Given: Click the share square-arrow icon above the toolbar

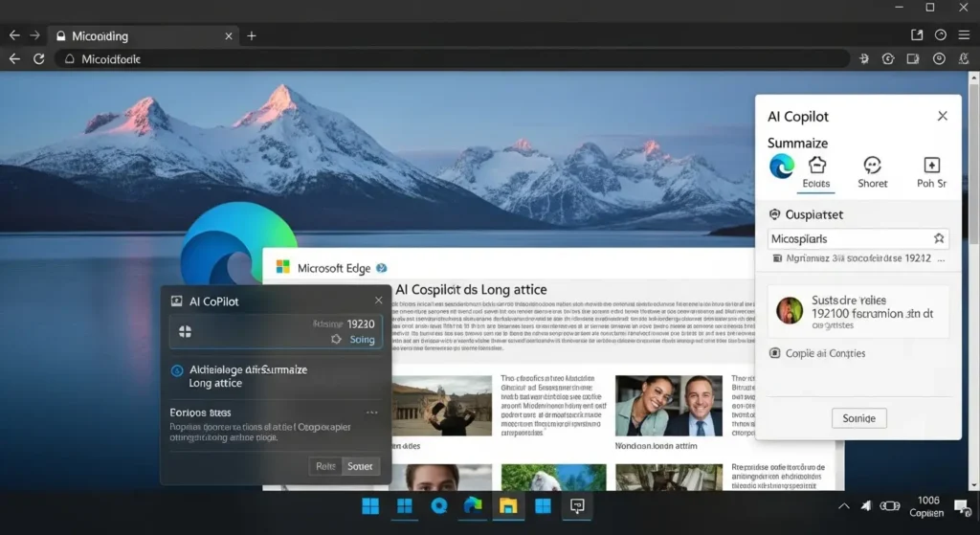Looking at the screenshot, I should 917,35.
